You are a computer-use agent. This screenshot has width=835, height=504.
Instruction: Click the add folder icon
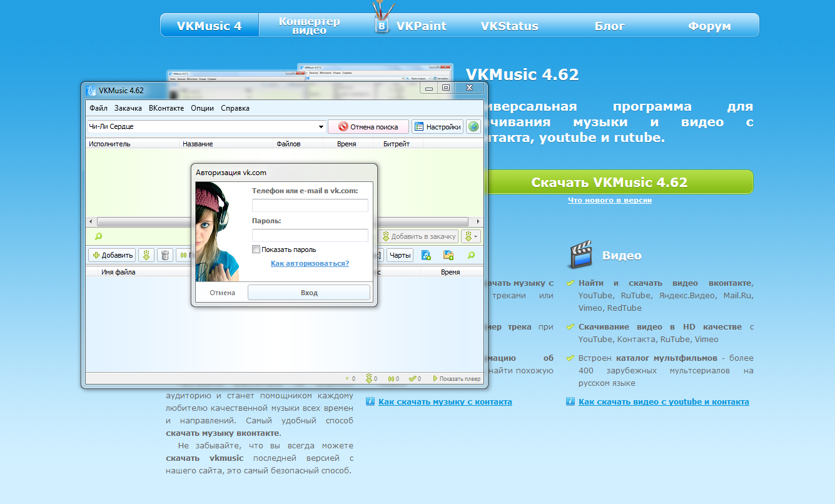point(448,255)
